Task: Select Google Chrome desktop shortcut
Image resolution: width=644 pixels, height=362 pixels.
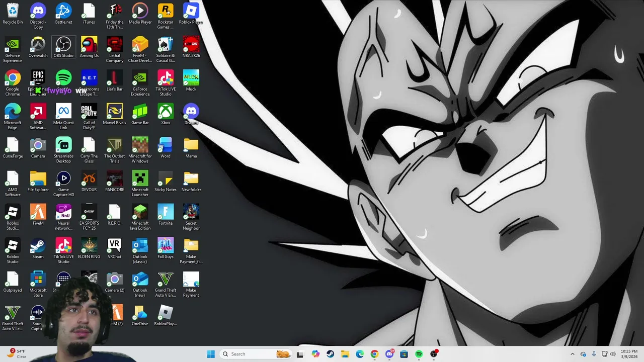Action: pyautogui.click(x=13, y=83)
